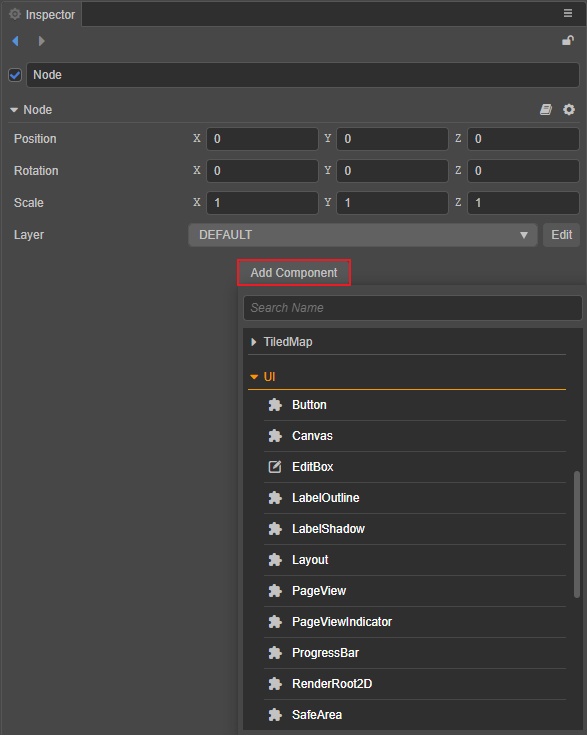The width and height of the screenshot is (587, 735).
Task: Click the Position X field
Action: (263, 139)
